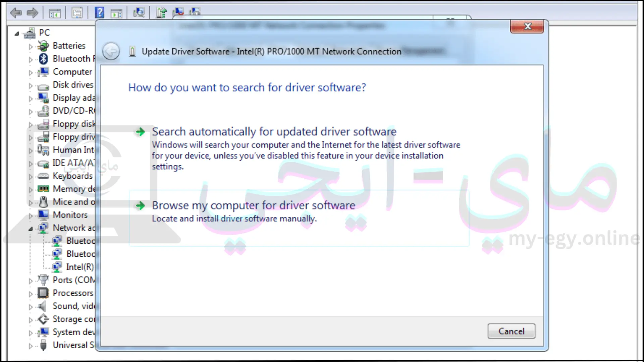
Task: Expand the Display adapters category
Action: (x=31, y=99)
